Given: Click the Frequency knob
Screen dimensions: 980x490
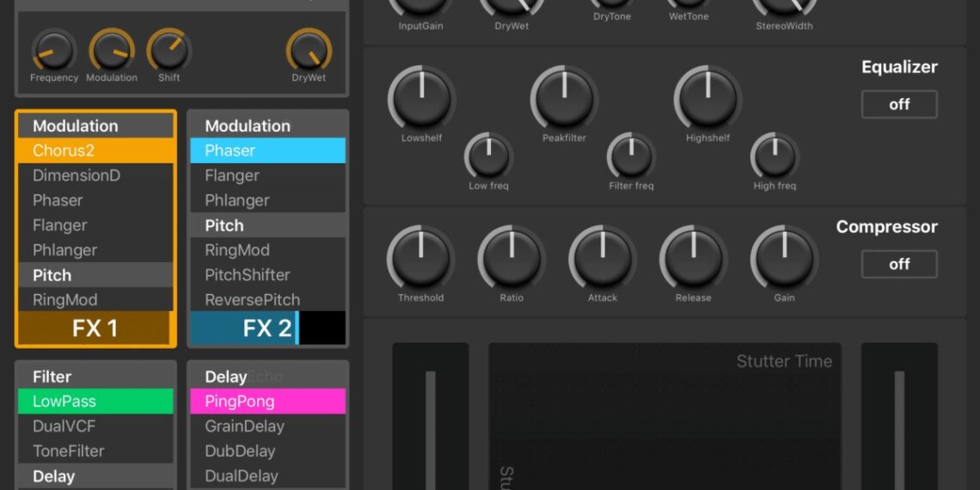Looking at the screenshot, I should [x=53, y=50].
